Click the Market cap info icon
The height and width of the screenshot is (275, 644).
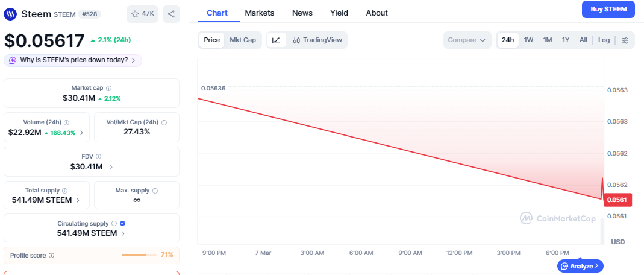coord(108,88)
